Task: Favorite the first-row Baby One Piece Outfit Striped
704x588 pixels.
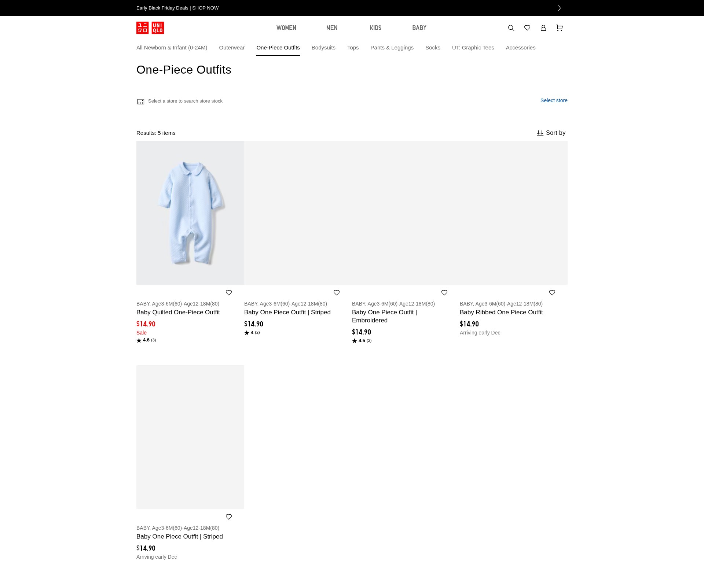Action: coord(337,293)
